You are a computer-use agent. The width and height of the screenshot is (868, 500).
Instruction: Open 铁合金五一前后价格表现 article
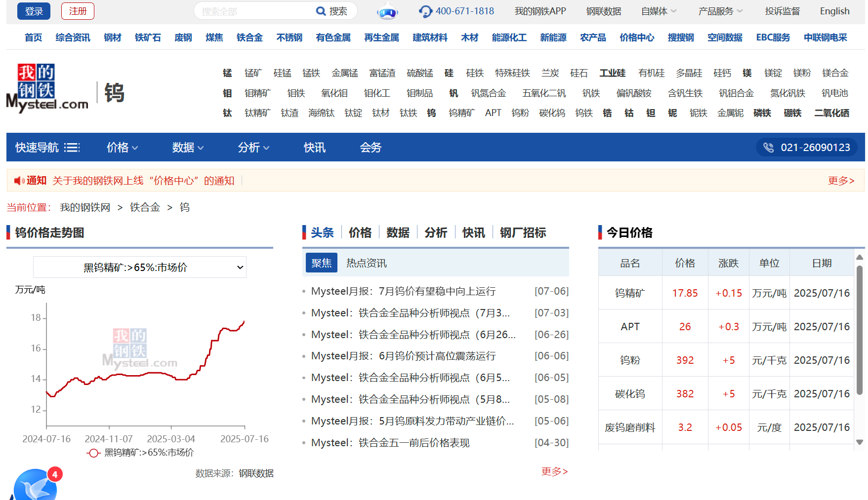390,443
